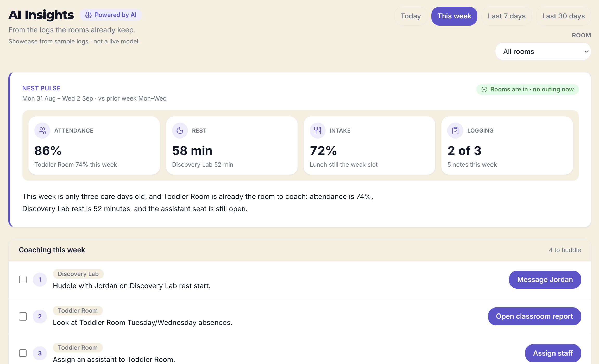The width and height of the screenshot is (599, 364).
Task: Click the Assign staff button
Action: [553, 353]
